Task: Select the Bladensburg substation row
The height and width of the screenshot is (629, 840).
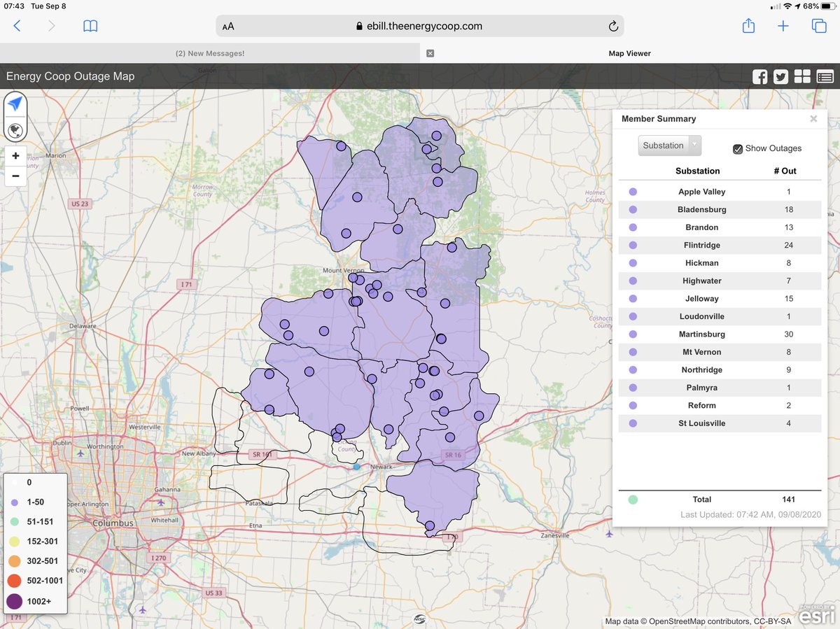Action: 720,209
